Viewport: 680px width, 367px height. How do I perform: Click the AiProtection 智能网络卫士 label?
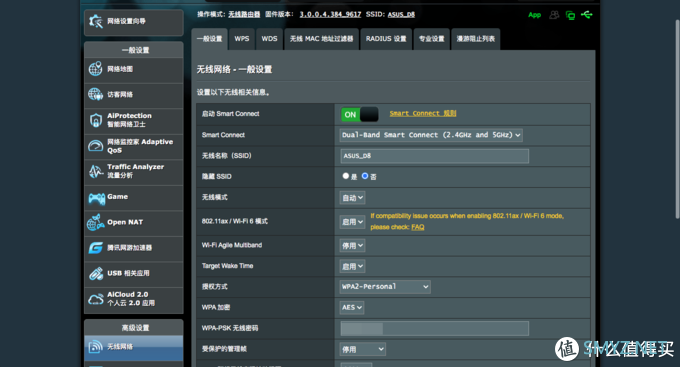(129, 120)
